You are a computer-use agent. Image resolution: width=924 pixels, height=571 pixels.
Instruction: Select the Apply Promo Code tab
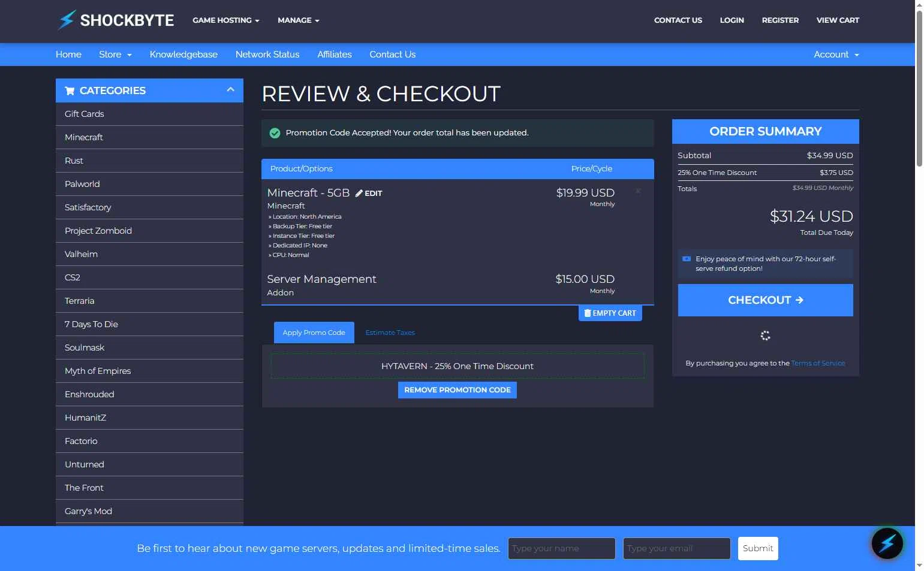314,333
